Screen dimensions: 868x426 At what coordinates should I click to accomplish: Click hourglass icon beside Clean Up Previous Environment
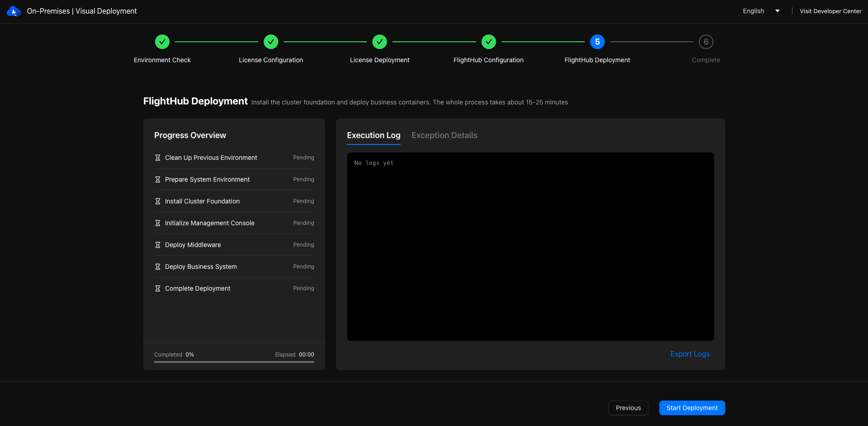pos(158,158)
